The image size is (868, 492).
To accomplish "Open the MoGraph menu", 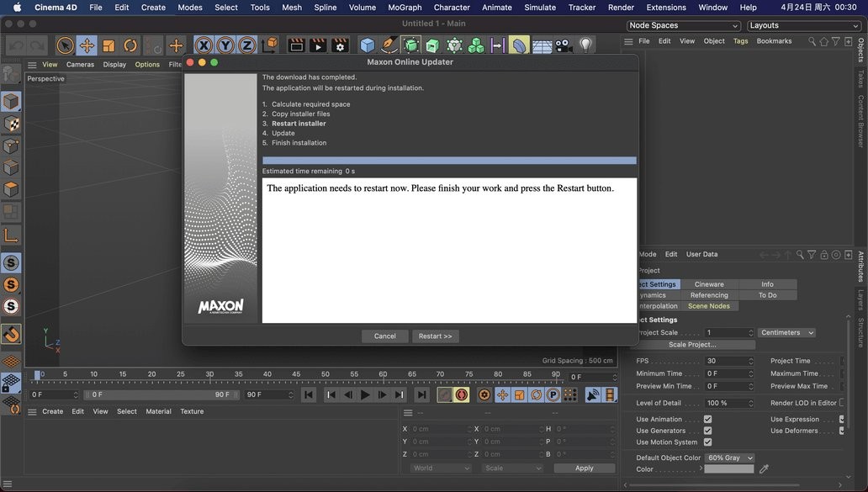I will 405,8.
